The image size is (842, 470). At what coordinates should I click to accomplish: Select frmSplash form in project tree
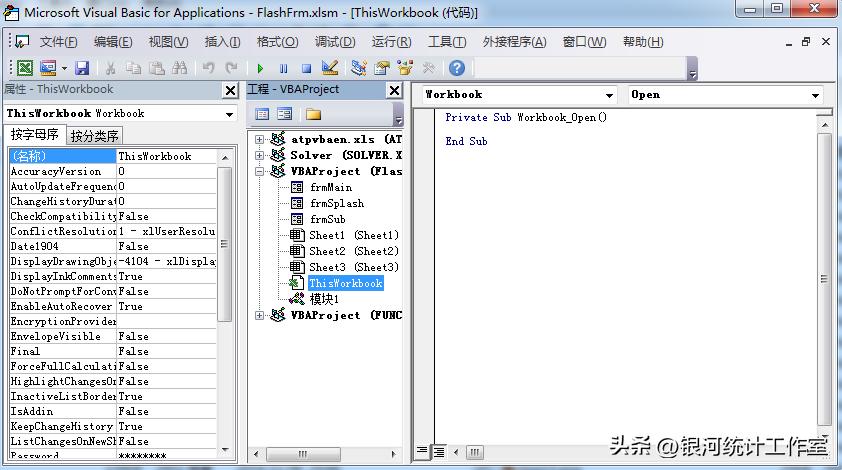click(337, 204)
